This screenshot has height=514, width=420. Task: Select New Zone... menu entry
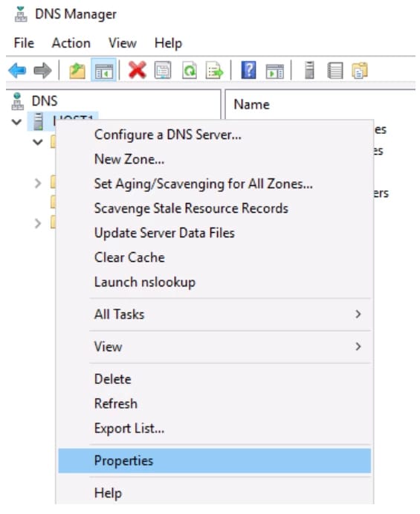(x=129, y=159)
